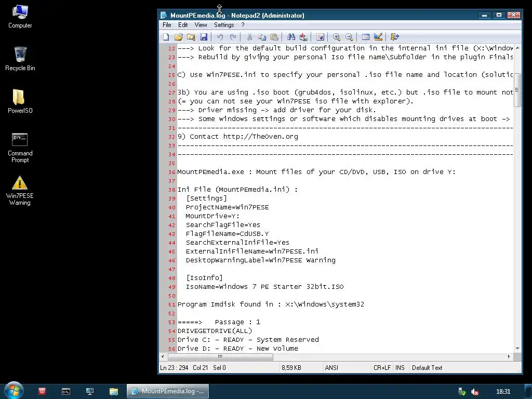Click the line DRIVEGETDRIVE(ALL)
532x399 pixels.
coord(215,330)
